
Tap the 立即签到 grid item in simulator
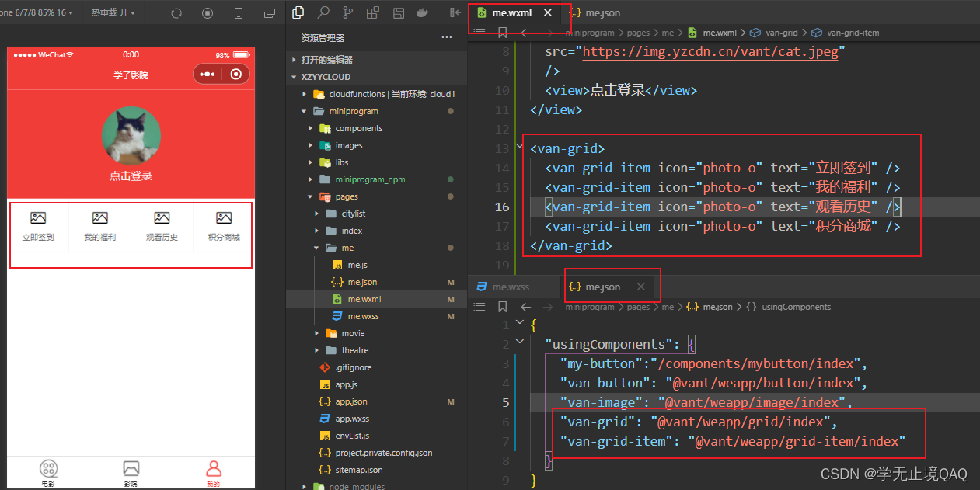pos(38,227)
